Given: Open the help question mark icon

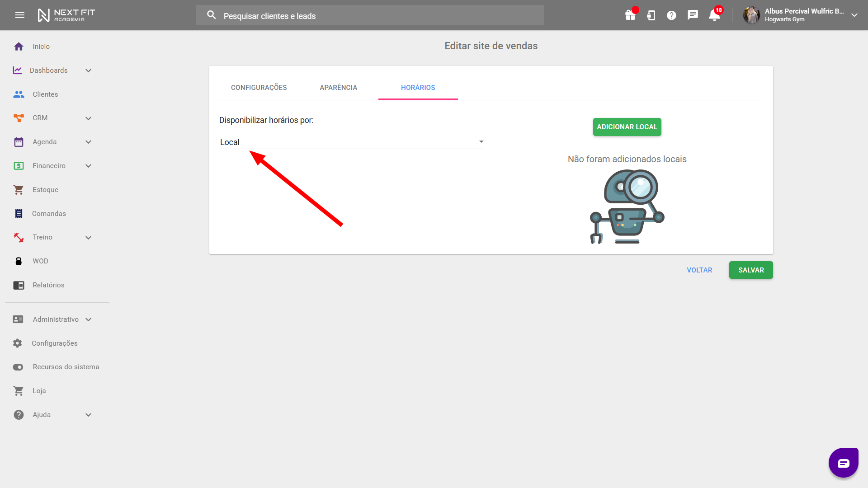Looking at the screenshot, I should pos(672,15).
